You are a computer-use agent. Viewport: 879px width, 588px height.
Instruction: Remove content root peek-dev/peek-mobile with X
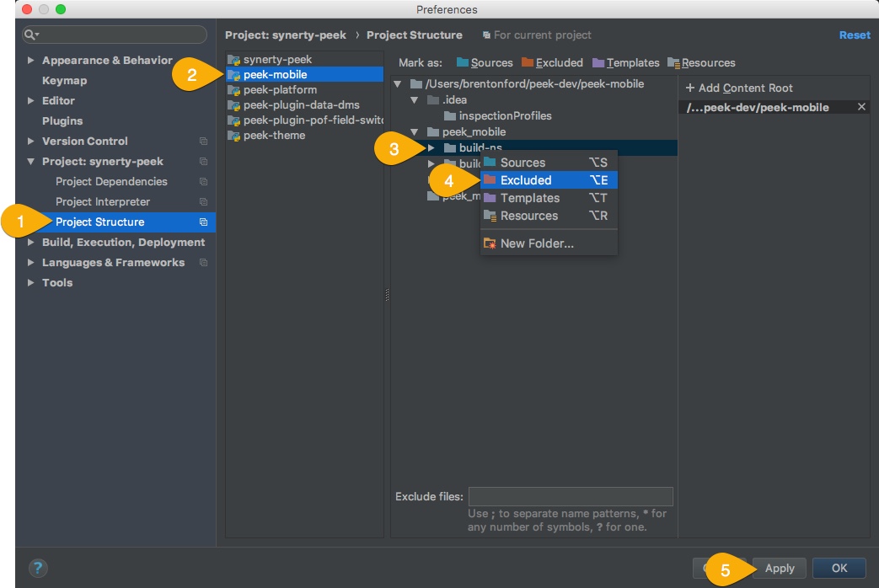coord(861,106)
